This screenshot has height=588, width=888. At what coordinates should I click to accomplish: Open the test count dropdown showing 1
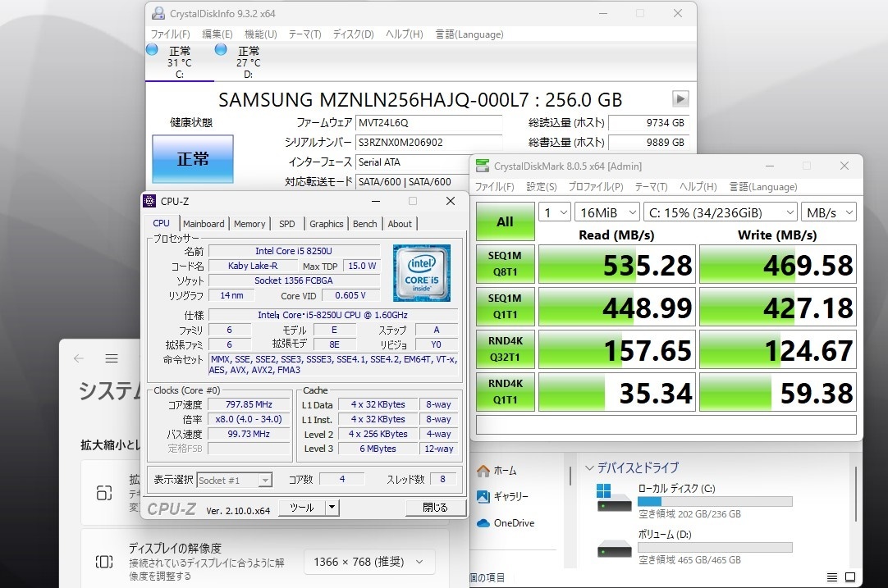click(554, 212)
